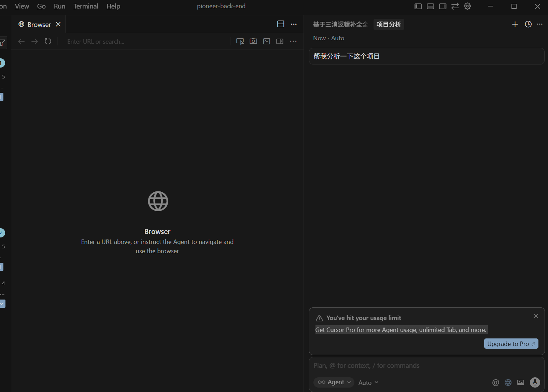The height and width of the screenshot is (392, 548).
Task: Select the element picker in the Browser toolbar
Action: point(240,41)
